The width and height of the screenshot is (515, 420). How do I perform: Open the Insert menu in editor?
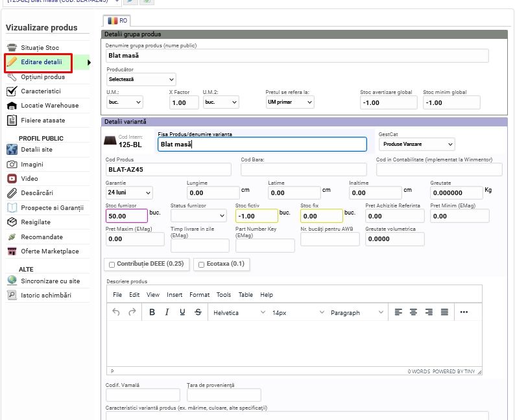[174, 295]
